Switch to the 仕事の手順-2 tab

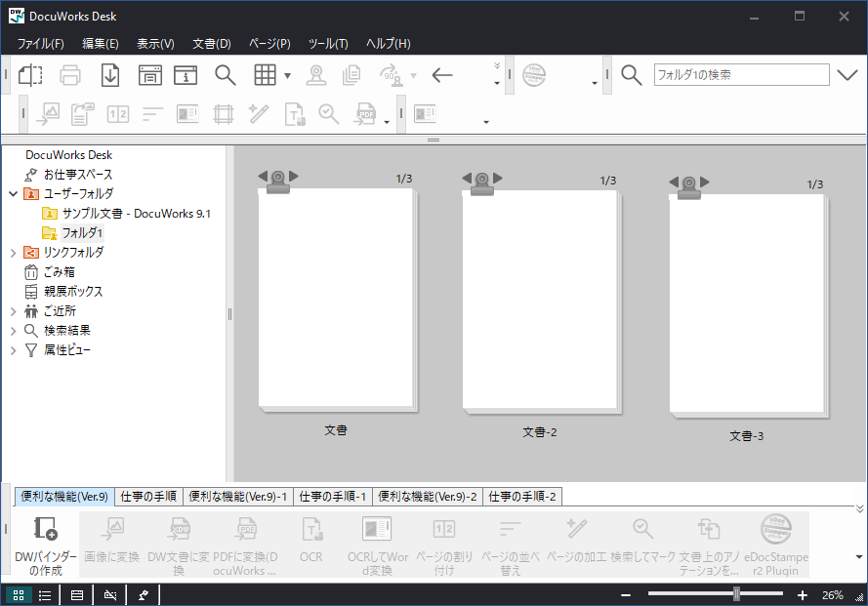pos(522,497)
